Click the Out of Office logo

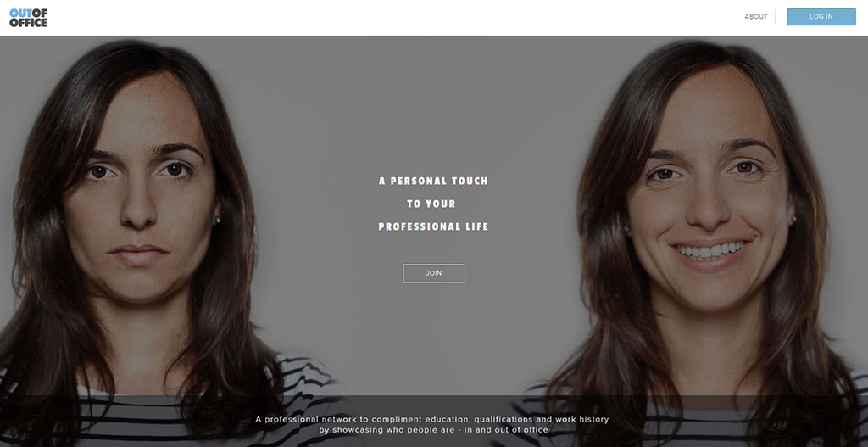point(28,18)
